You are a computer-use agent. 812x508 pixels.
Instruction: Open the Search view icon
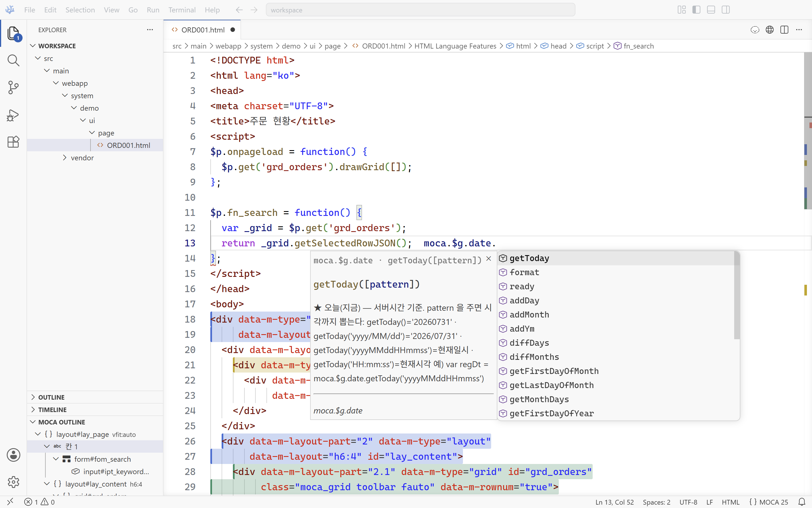coord(14,60)
